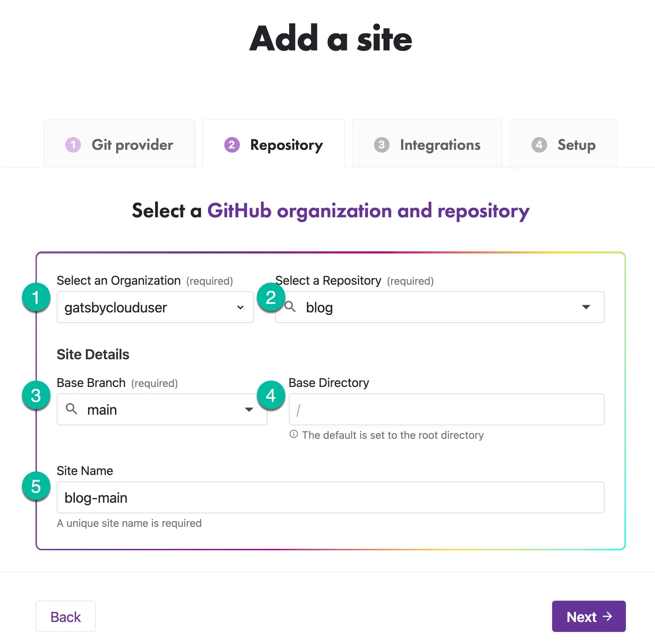655x644 pixels.
Task: Expand the repository dropdown arrow next to blog
Action: (586, 307)
